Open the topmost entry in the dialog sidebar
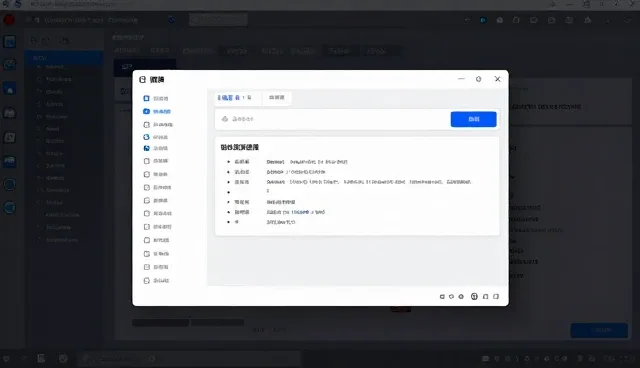The height and width of the screenshot is (368, 640). (156, 98)
